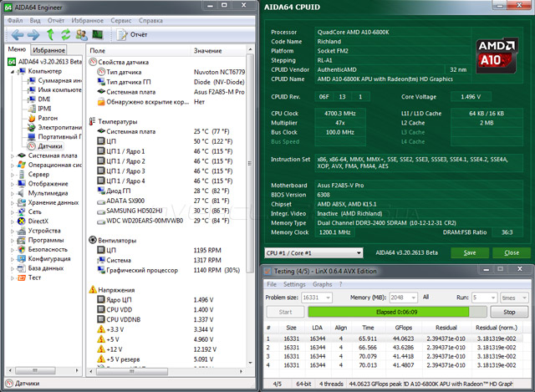
Task: Click the green monitor graph toolbar icon
Action: (x=98, y=35)
